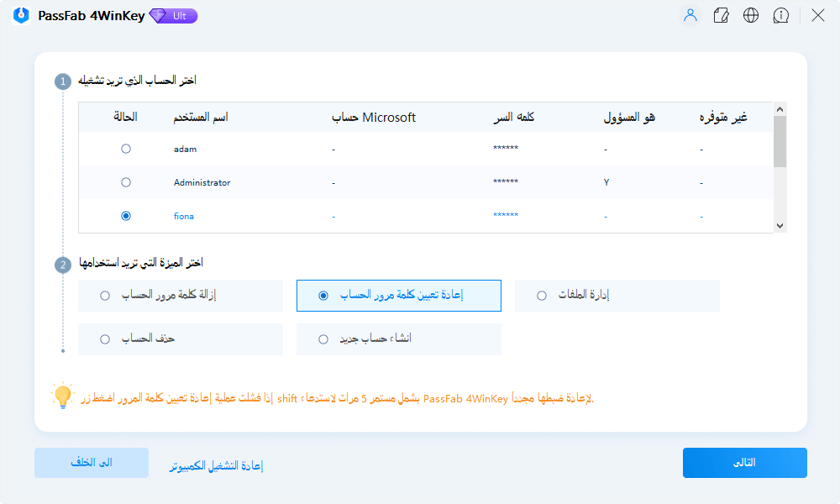The height and width of the screenshot is (504, 840).
Task: Enable the إزالة كلمة مرور الحساب option
Action: click(104, 296)
